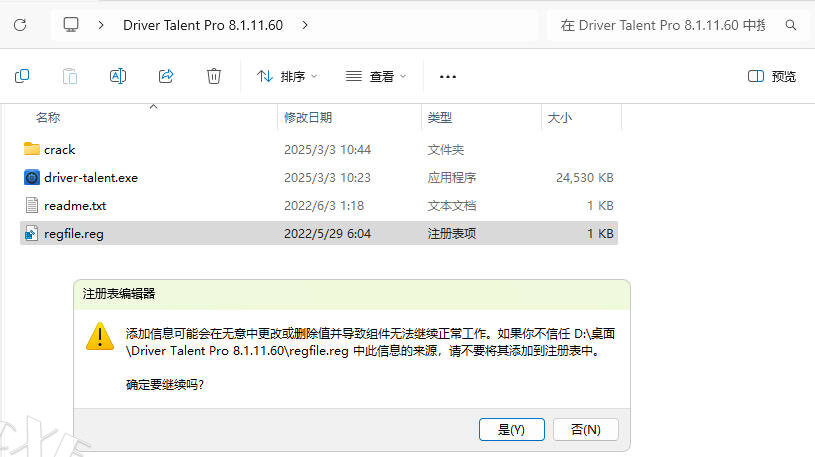Open the 查看 view dropdown
This screenshot has height=457, width=815.
(x=376, y=76)
